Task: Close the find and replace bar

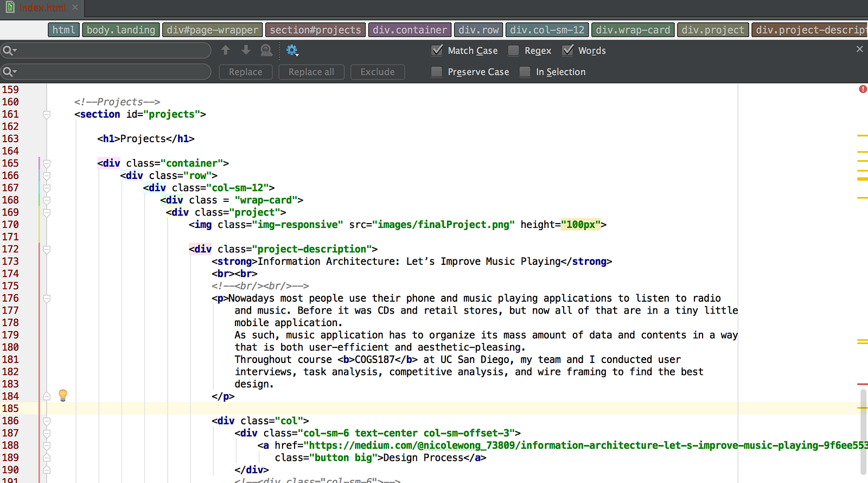Action: coord(859,49)
